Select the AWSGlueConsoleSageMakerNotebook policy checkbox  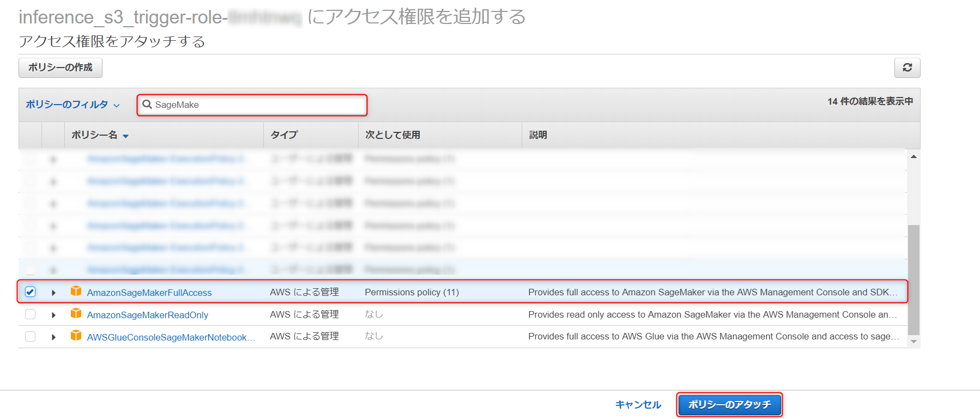(31, 337)
